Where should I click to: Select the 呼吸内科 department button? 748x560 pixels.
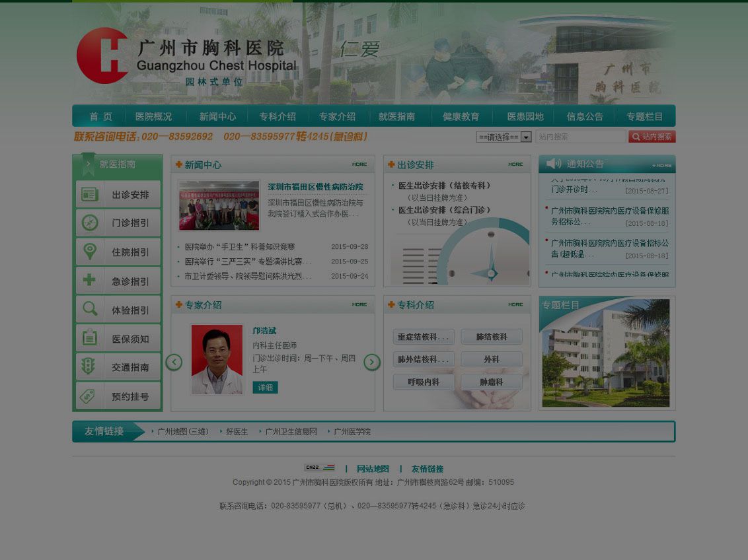click(x=424, y=382)
